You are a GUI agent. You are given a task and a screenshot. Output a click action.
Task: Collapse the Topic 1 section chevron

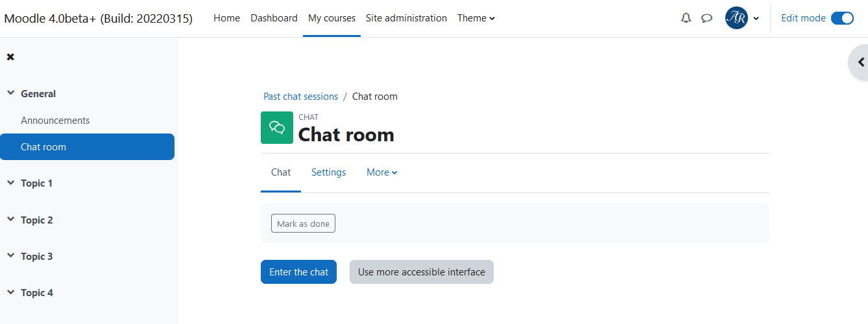10,183
